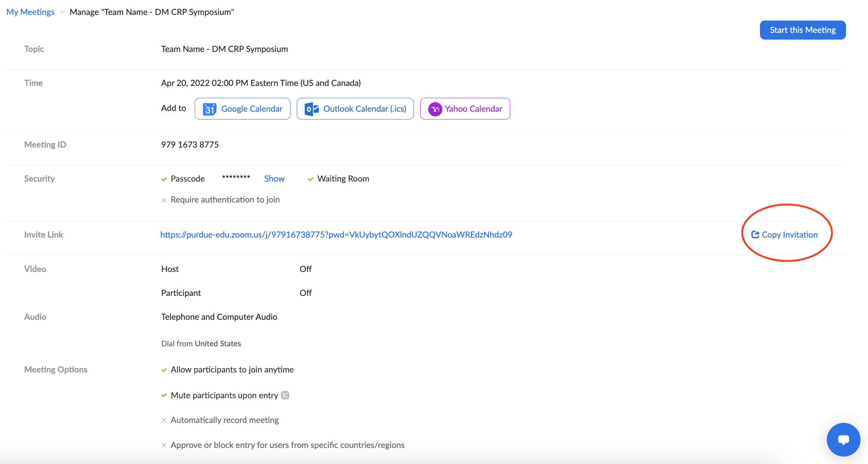Click the Participant label under Video
Screen dimensions: 868x464
tap(181, 293)
